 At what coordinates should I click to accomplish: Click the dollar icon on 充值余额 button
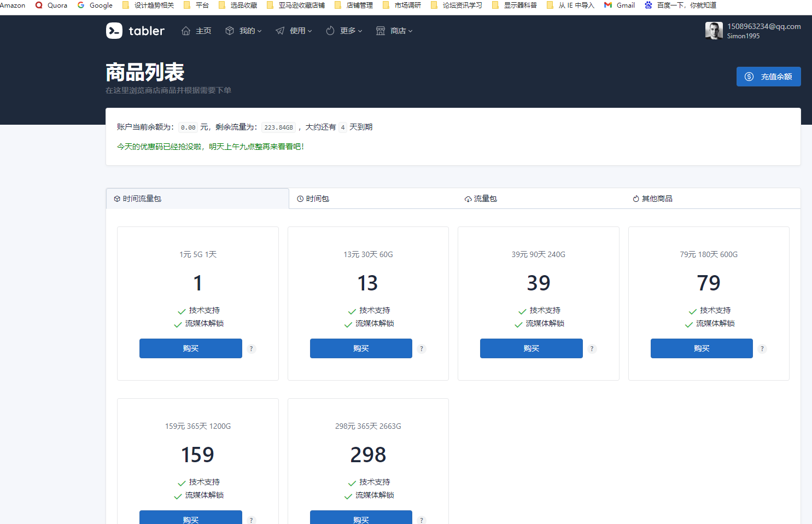point(749,77)
